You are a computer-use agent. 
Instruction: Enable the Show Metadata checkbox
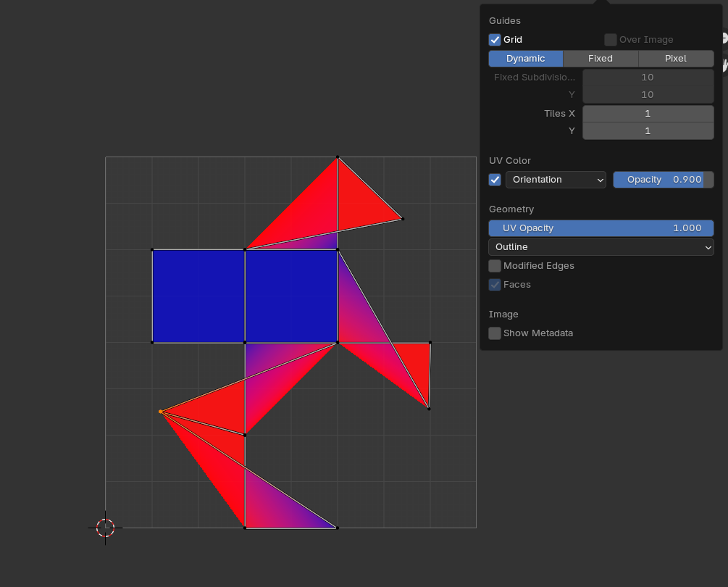click(495, 333)
